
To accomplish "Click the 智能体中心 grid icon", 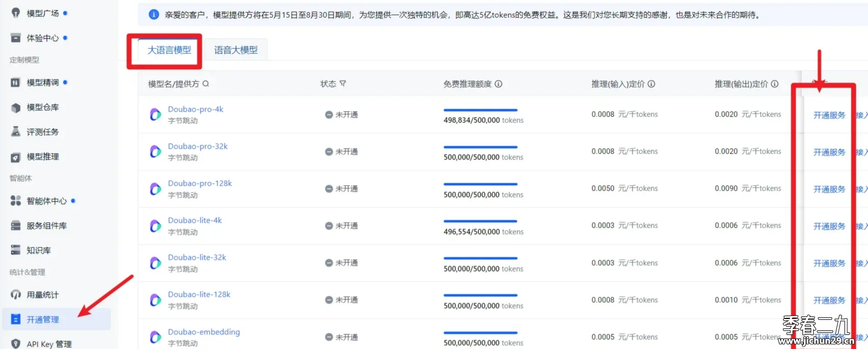I will click(x=16, y=200).
